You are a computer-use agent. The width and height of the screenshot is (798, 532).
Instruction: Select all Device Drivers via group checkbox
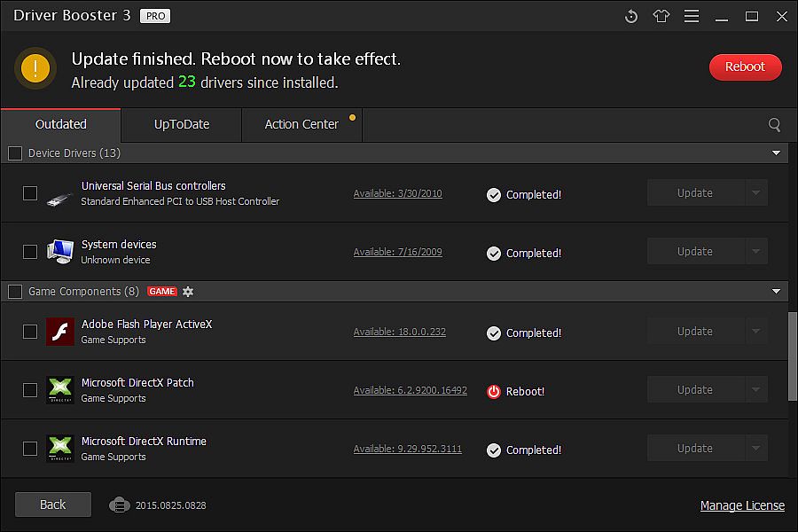click(15, 153)
